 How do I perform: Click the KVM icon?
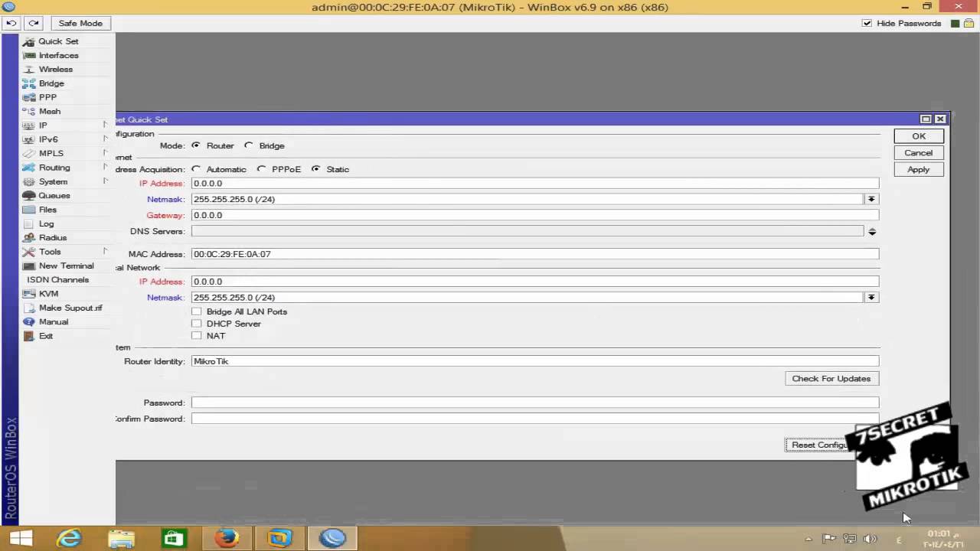[28, 294]
